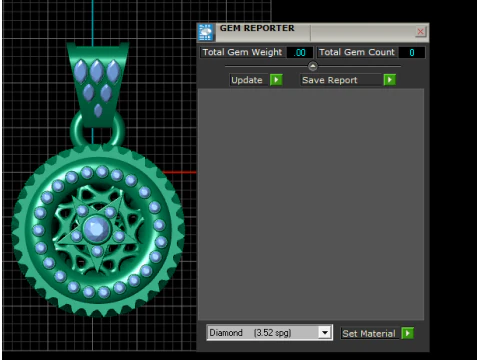Screen dimensions: 480x360
Task: Click the GEM REPORTER title bar
Action: pyautogui.click(x=313, y=32)
